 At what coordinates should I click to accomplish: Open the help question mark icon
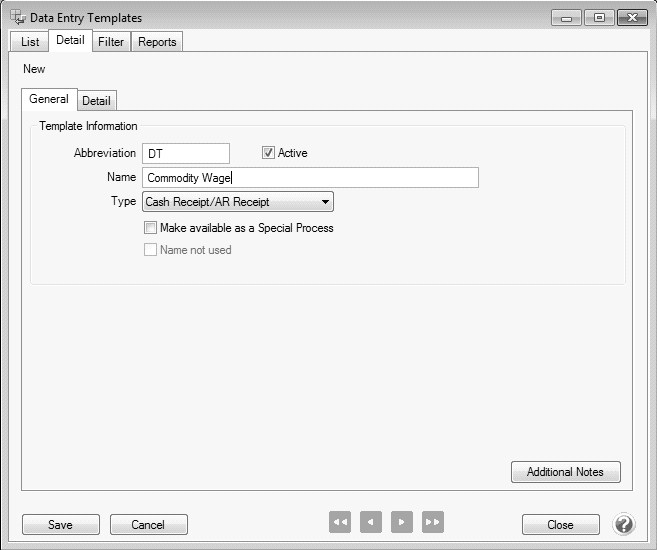click(624, 524)
